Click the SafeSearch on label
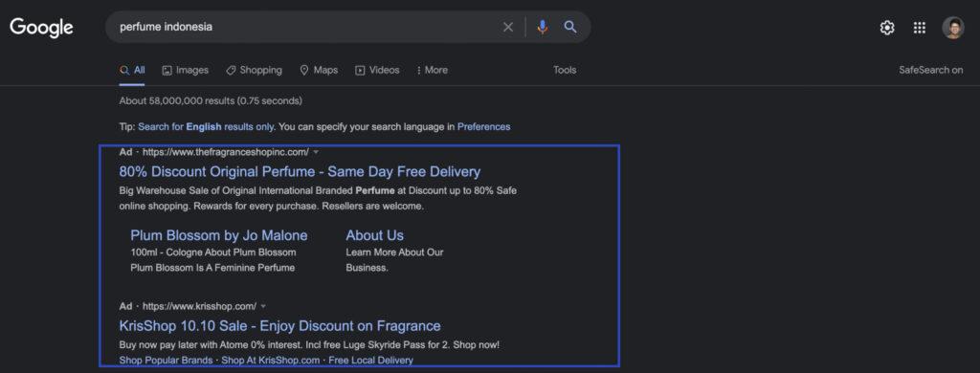This screenshot has width=980, height=373. click(930, 71)
